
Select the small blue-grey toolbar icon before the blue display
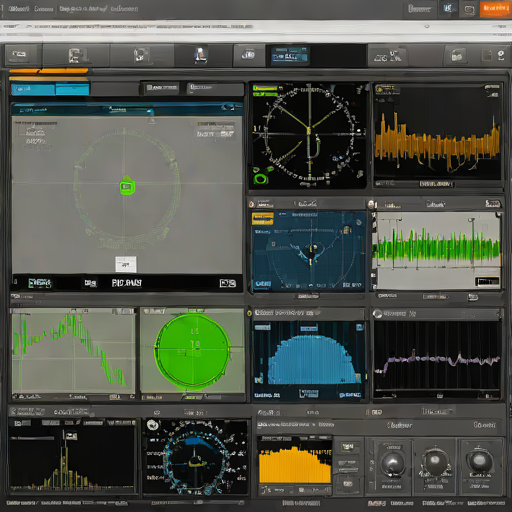click(249, 55)
